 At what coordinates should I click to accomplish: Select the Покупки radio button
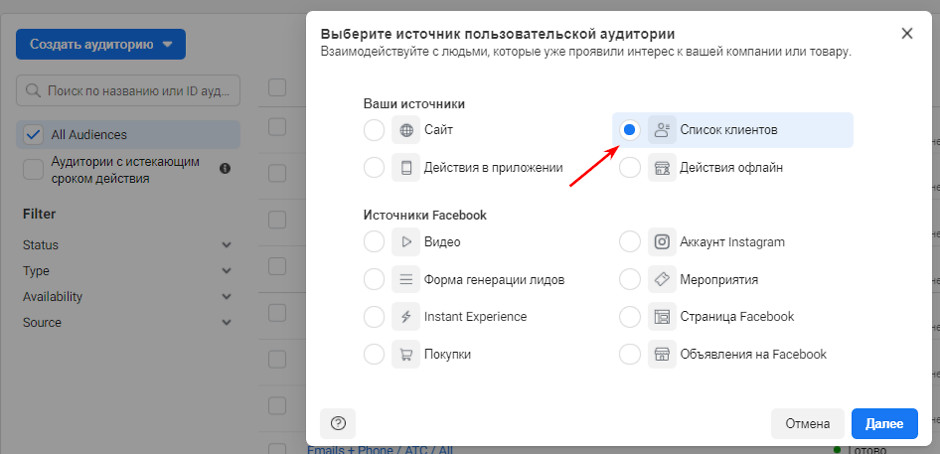[374, 354]
